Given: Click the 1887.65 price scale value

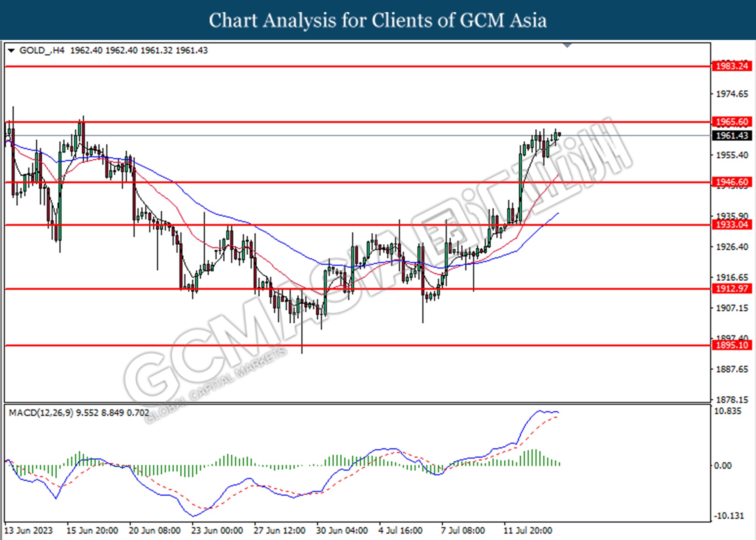Looking at the screenshot, I should (x=732, y=369).
